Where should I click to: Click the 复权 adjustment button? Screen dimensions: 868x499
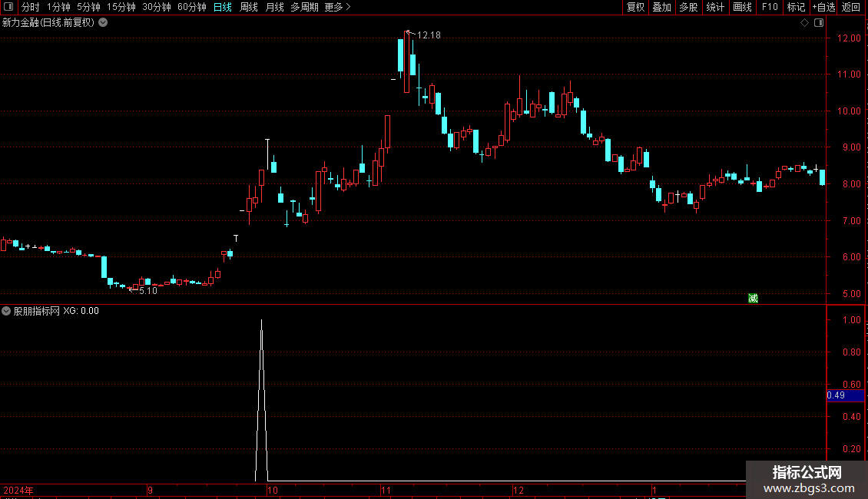[635, 7]
